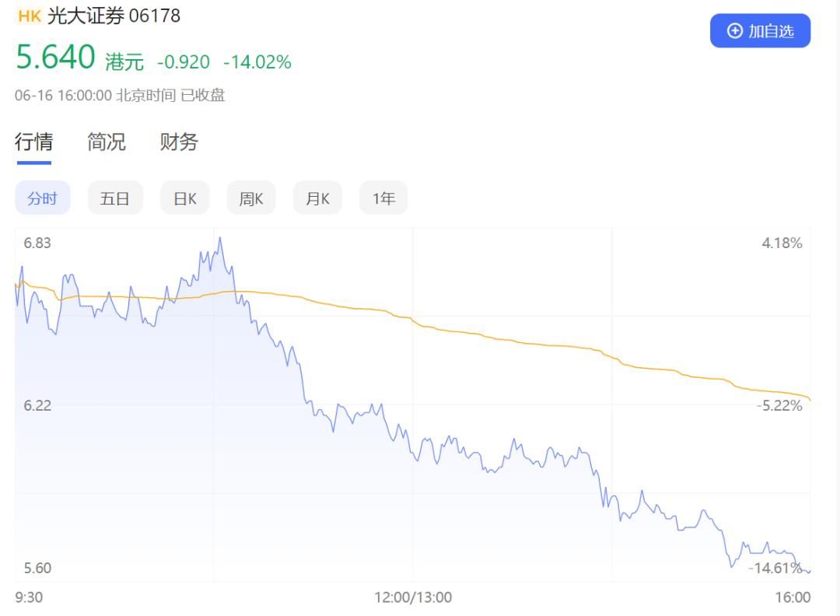Switch to the 行情 tab
840x616 pixels.
[x=33, y=142]
